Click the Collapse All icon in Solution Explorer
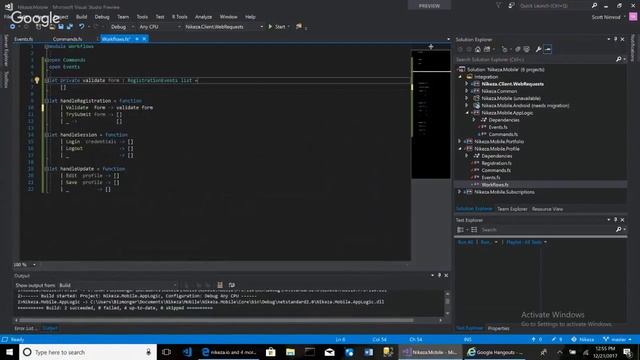Viewport: 640px width, 360px height. click(518, 49)
